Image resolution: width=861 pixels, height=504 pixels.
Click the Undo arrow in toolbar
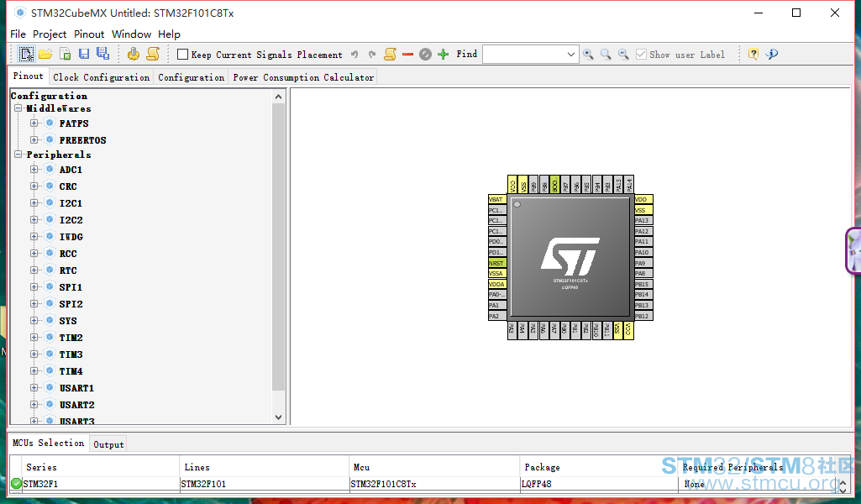pos(354,55)
